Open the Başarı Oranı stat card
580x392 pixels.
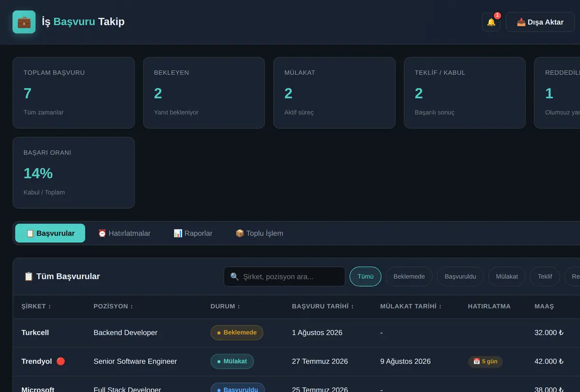point(73,173)
